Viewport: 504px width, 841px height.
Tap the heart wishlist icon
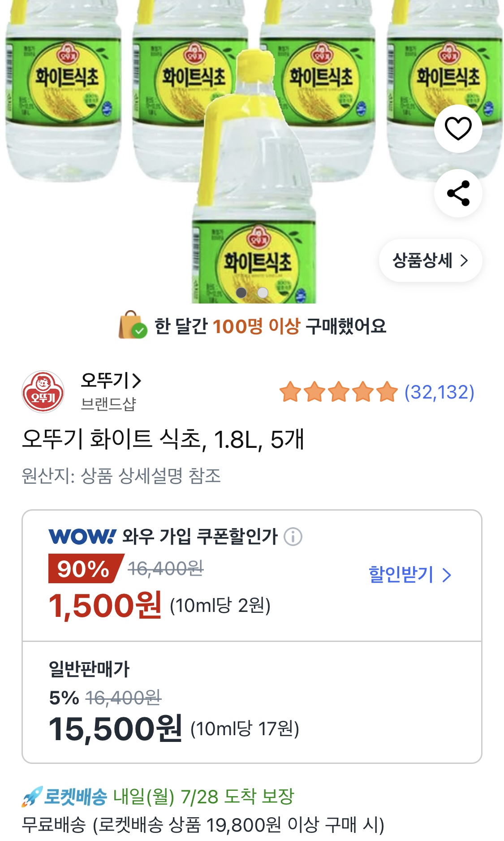click(x=458, y=129)
